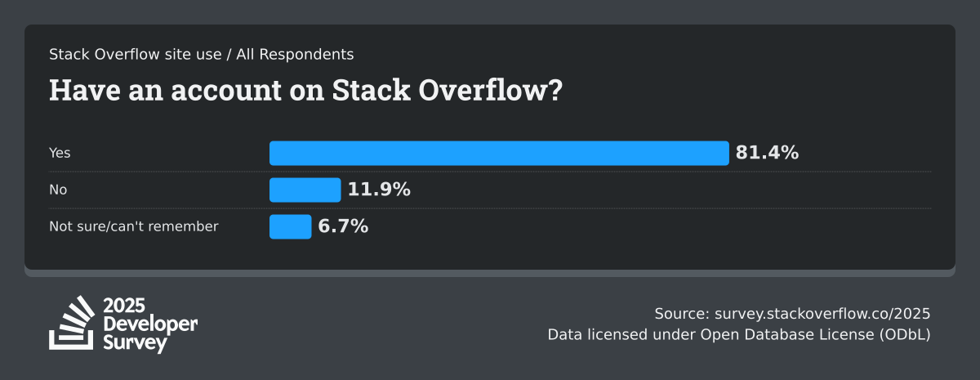Click the word "Developer" in the logo
This screenshot has width=980, height=380.
pyautogui.click(x=150, y=324)
